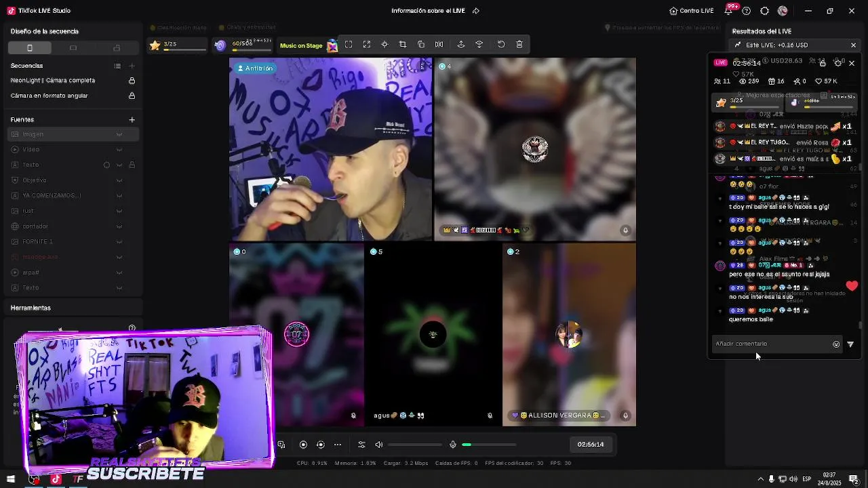Open the Windows Start menu
Image resolution: width=868 pixels, height=488 pixels.
[11, 480]
